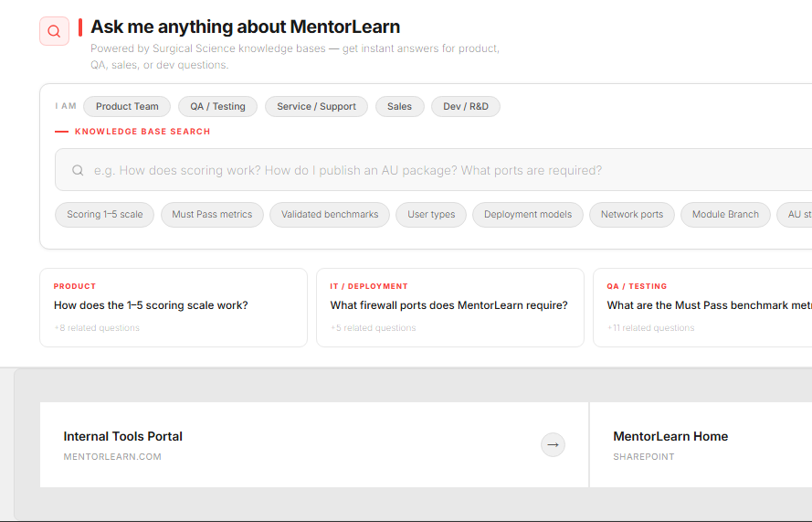Screen dimensions: 812x522
Task: Click the arrow on the Internal Tools Portal card
Action: coord(553,445)
